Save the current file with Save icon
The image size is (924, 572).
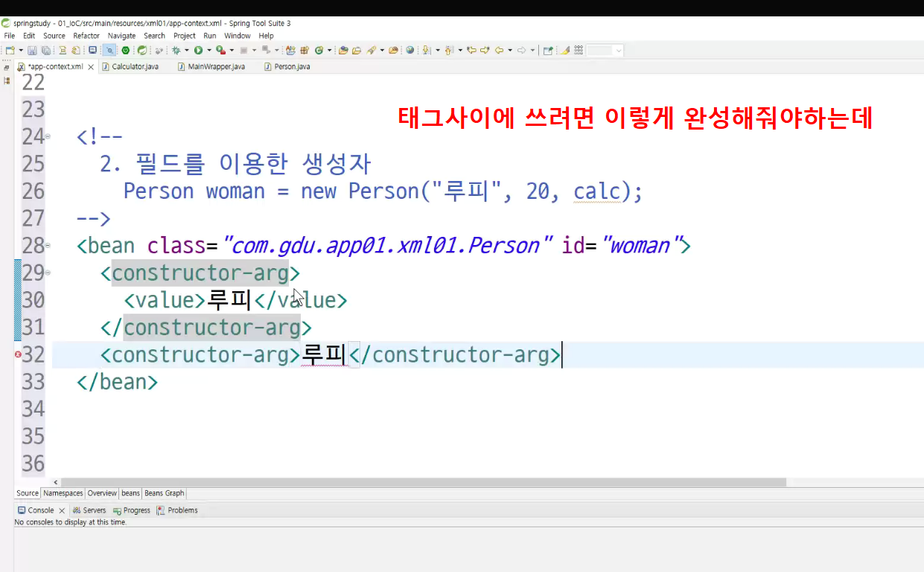pos(32,51)
